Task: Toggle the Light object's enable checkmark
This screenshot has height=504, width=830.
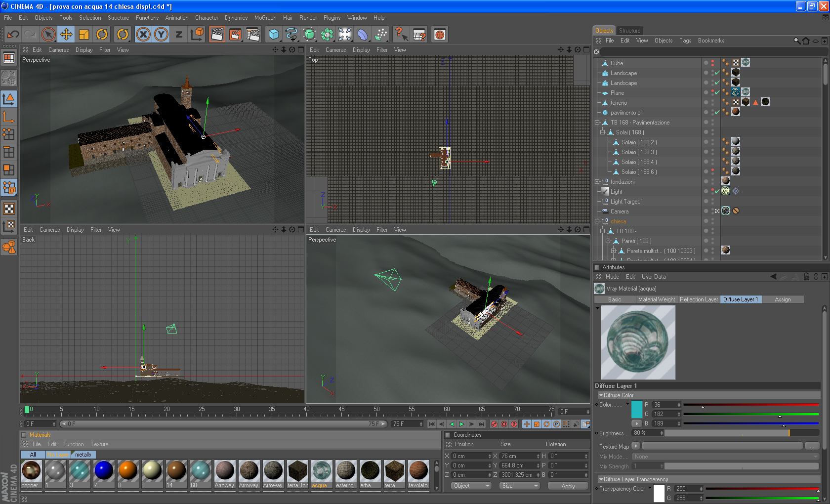Action: point(717,191)
